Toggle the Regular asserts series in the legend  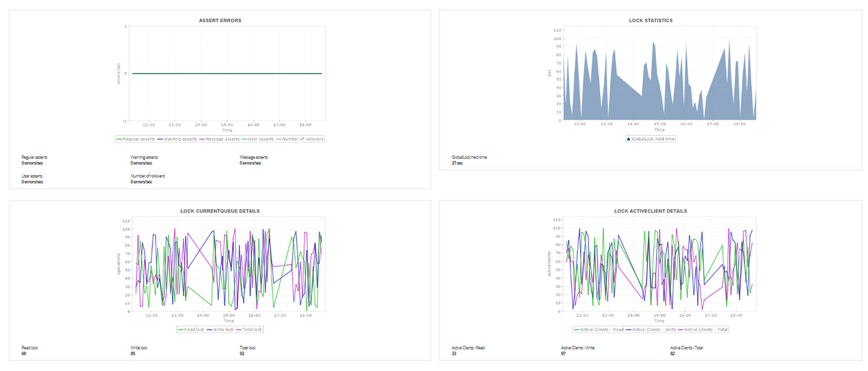pos(139,139)
